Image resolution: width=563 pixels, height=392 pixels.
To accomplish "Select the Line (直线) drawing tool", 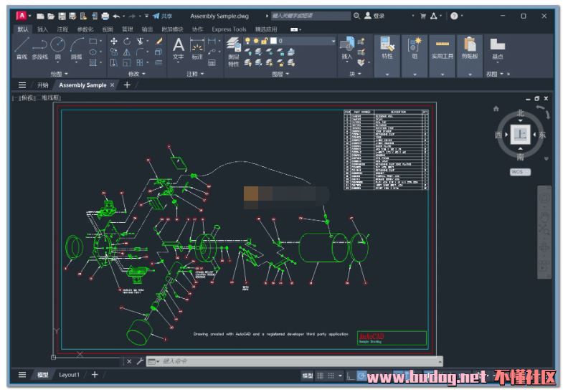I will pyautogui.click(x=22, y=47).
